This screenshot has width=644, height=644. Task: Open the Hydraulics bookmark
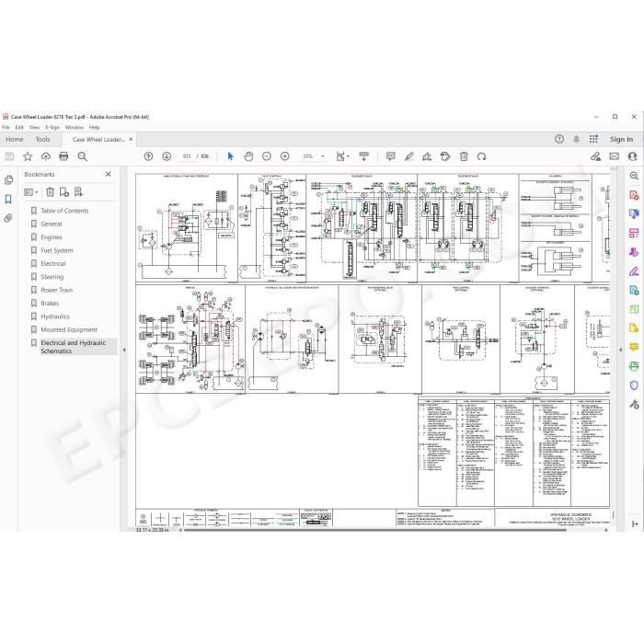(x=55, y=316)
